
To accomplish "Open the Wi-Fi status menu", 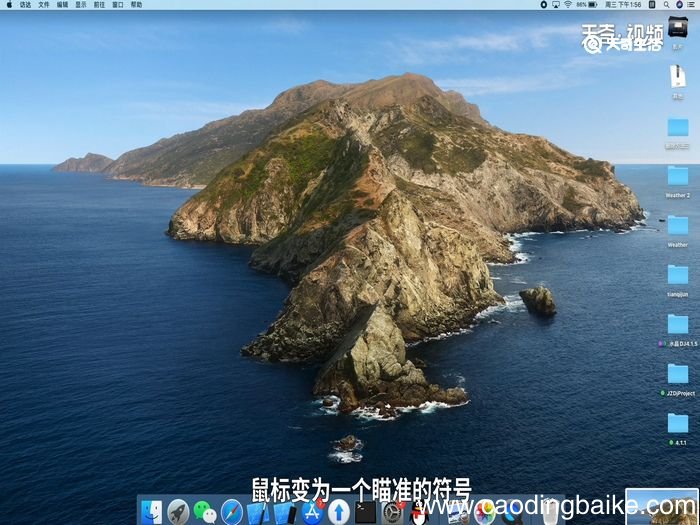I will coord(568,4).
